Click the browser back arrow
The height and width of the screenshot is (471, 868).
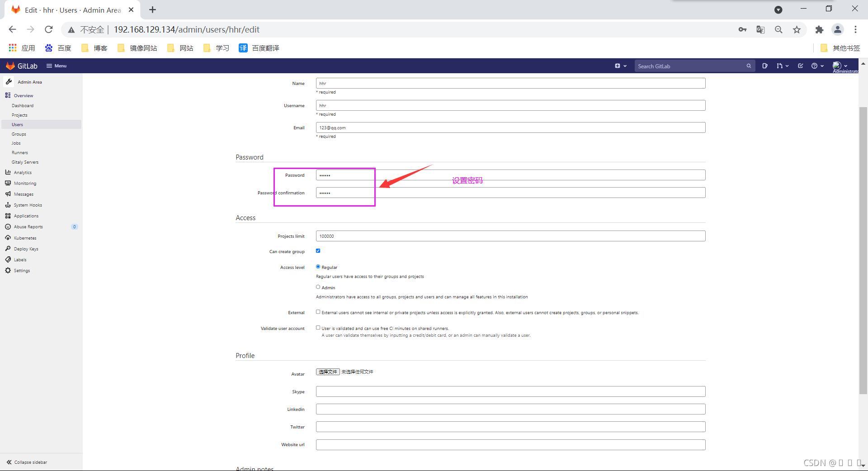(12, 29)
